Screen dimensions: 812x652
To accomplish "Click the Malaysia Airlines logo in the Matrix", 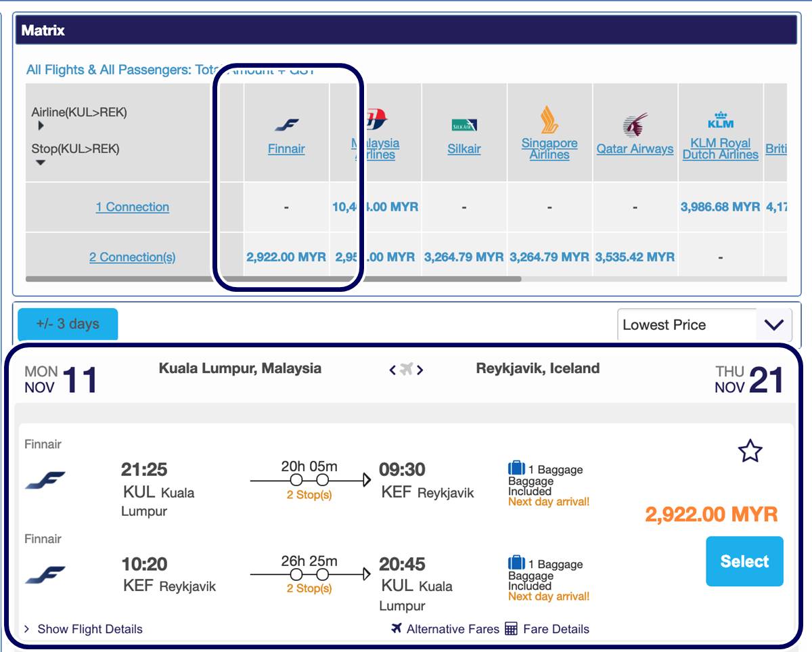I will coord(377,120).
